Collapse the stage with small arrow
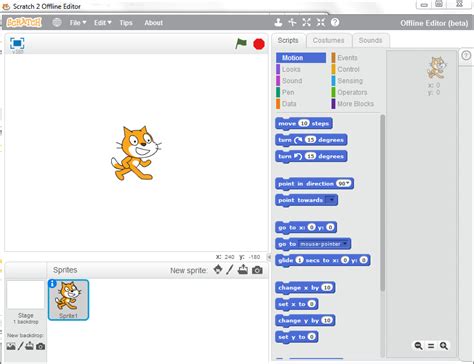Image resolution: width=474 pixels, height=364 pixels. coord(269,257)
